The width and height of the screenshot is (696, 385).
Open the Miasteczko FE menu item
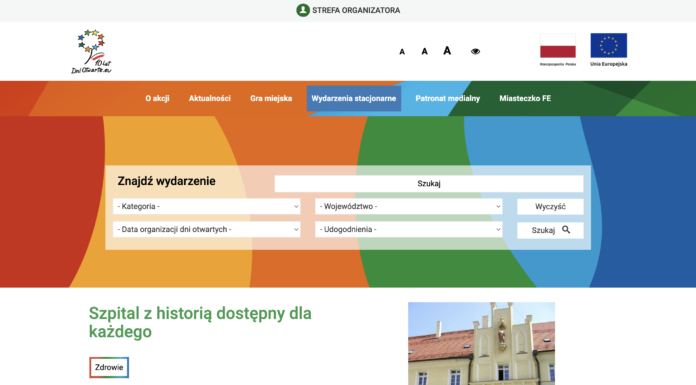[x=525, y=98]
